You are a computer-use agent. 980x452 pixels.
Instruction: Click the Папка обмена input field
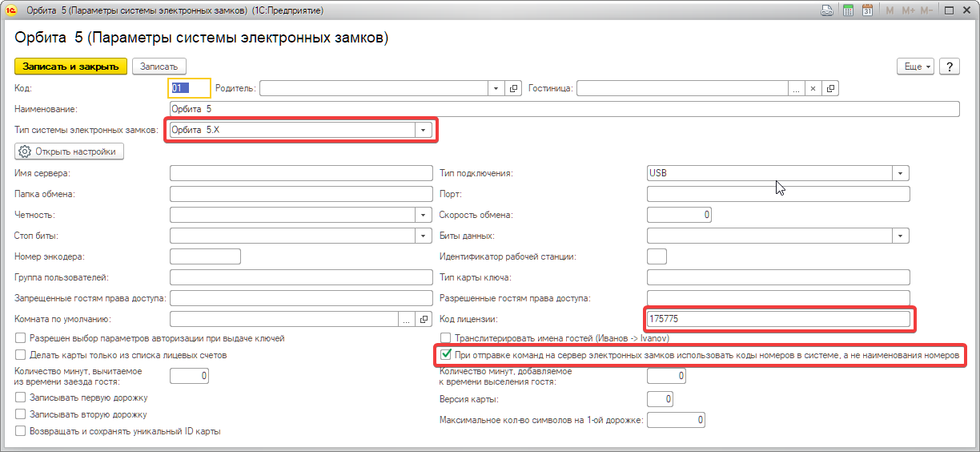coord(301,194)
